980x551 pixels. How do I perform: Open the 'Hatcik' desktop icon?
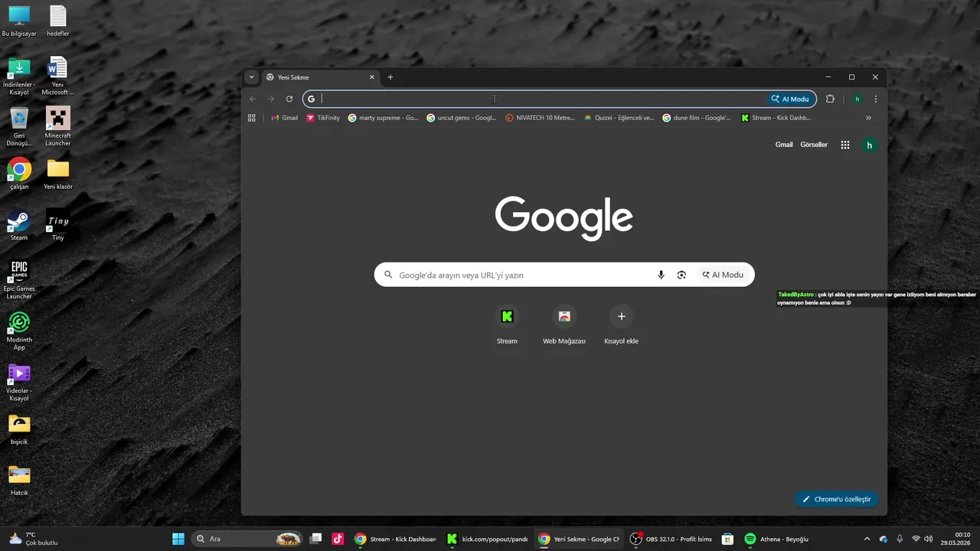point(19,481)
